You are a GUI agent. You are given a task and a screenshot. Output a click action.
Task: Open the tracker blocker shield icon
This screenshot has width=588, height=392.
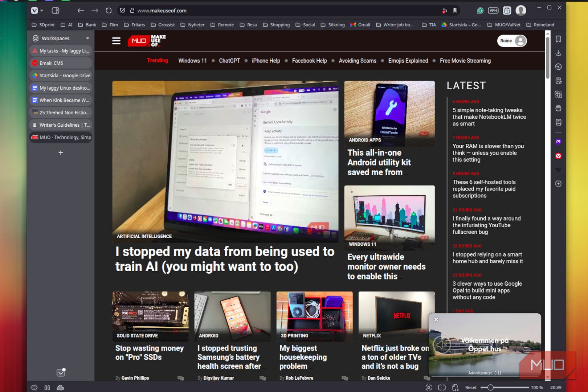click(x=123, y=11)
